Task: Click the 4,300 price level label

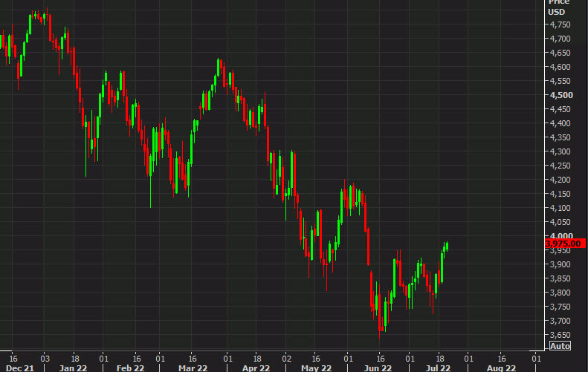Action: pyautogui.click(x=560, y=151)
